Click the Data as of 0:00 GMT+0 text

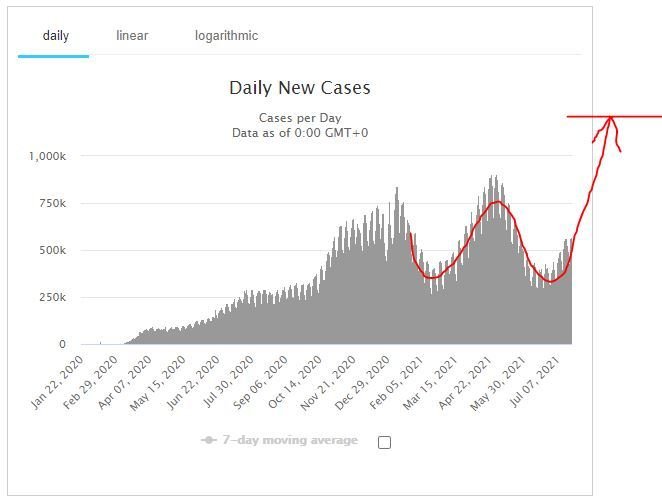click(300, 133)
